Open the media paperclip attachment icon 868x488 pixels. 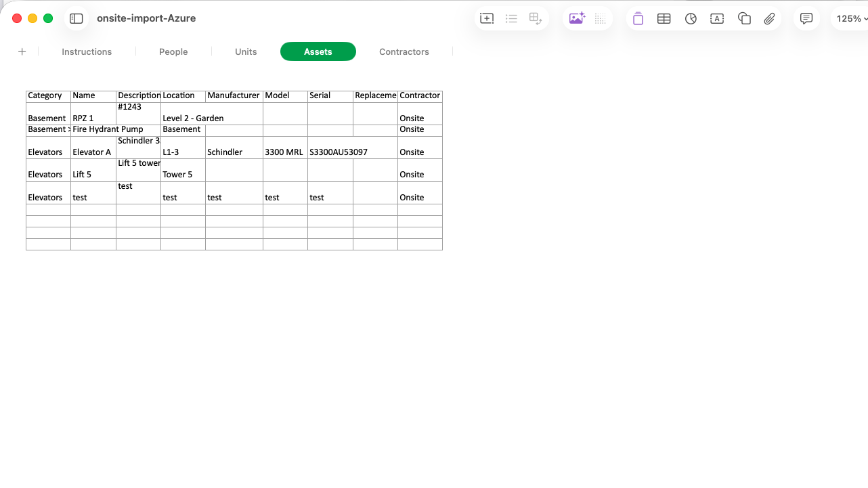coord(769,19)
